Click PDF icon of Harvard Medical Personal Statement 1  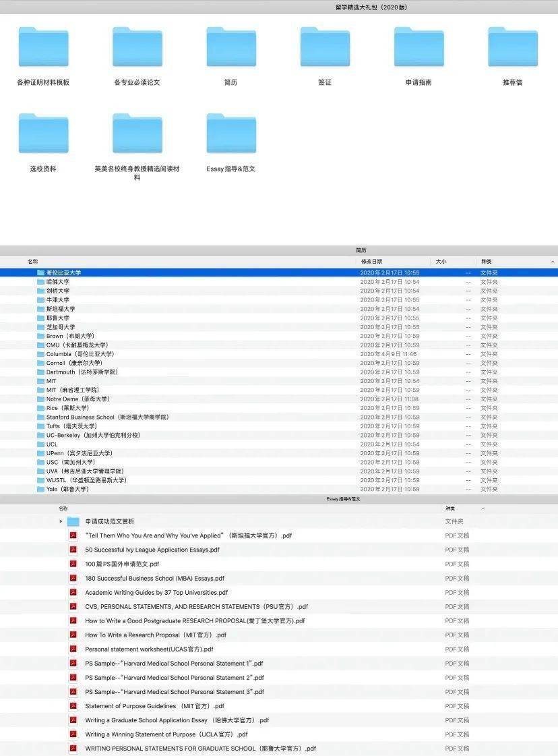point(73,664)
